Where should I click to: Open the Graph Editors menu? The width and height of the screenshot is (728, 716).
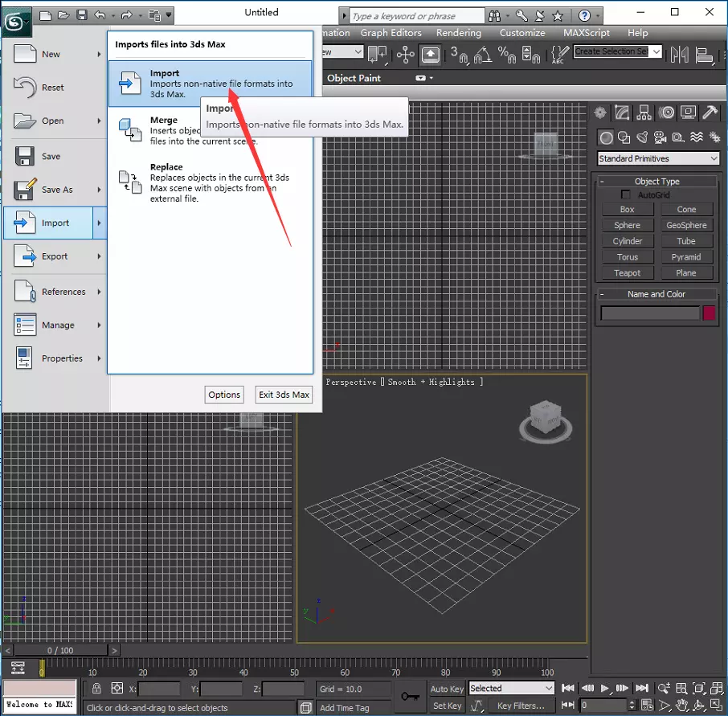coord(391,32)
